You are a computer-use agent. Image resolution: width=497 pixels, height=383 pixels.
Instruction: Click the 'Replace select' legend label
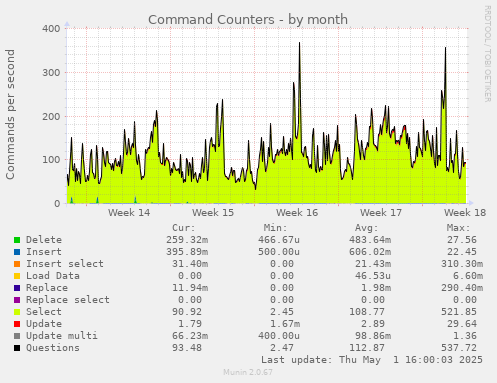pyautogui.click(x=68, y=300)
